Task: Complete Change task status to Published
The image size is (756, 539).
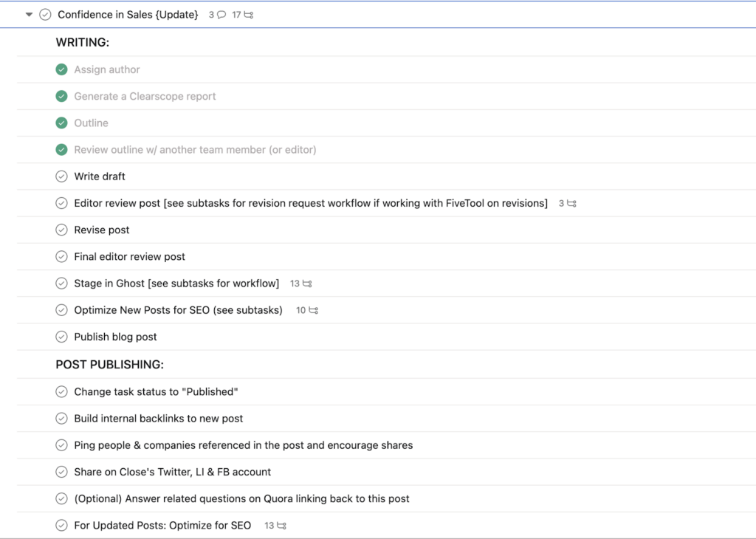Action: (x=62, y=391)
